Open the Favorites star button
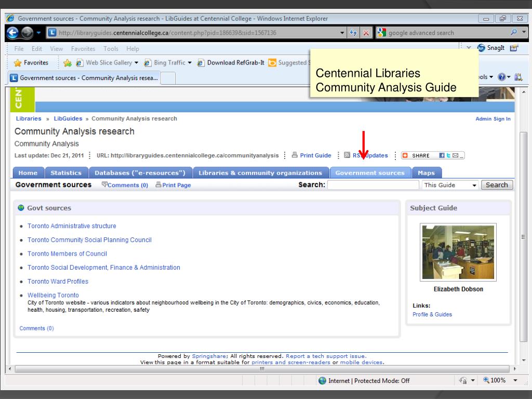Viewport: 532px width, 399px height. (x=31, y=63)
